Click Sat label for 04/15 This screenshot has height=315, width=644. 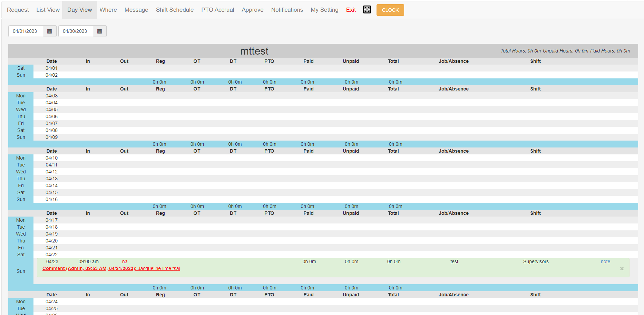point(21,192)
